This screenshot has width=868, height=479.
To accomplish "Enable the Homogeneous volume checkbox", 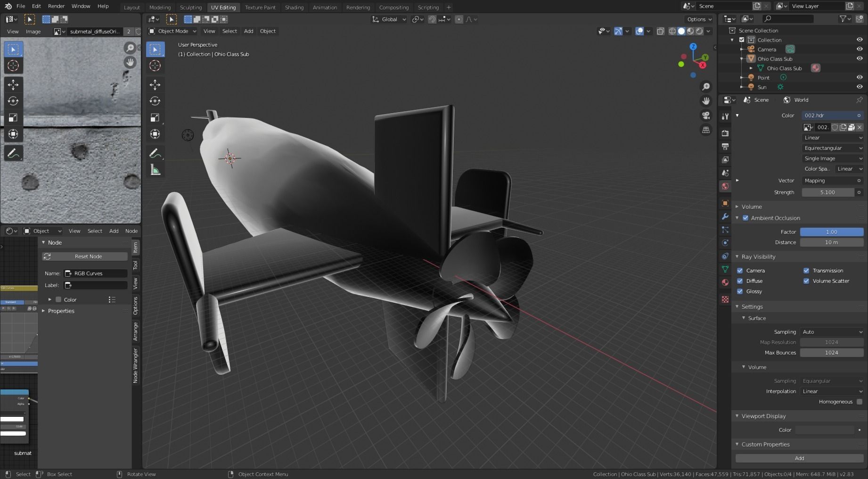I will click(x=860, y=402).
